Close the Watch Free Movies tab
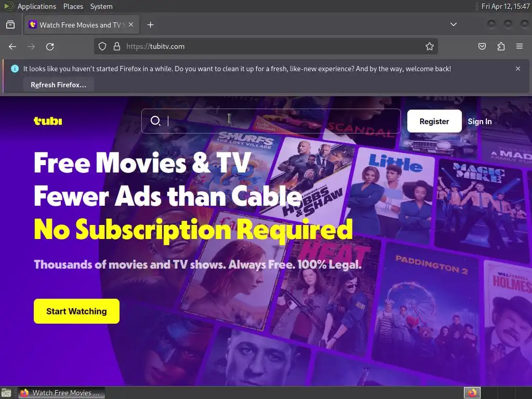532x399 pixels. pos(131,24)
